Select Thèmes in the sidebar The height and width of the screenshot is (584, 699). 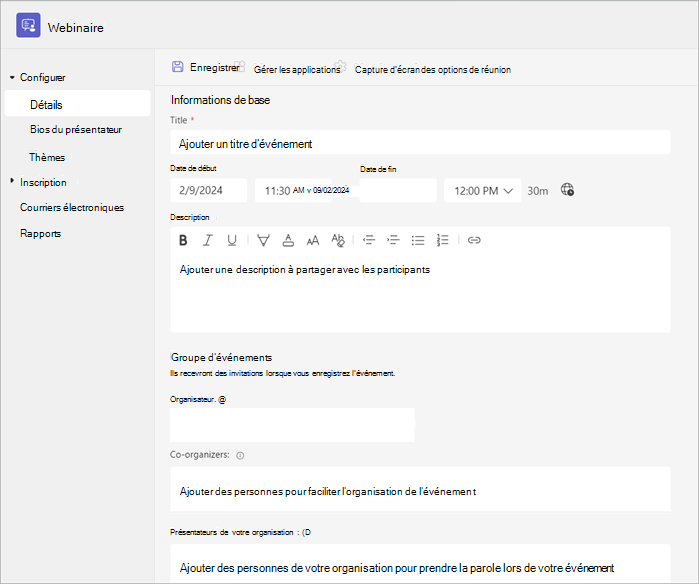[x=47, y=157]
